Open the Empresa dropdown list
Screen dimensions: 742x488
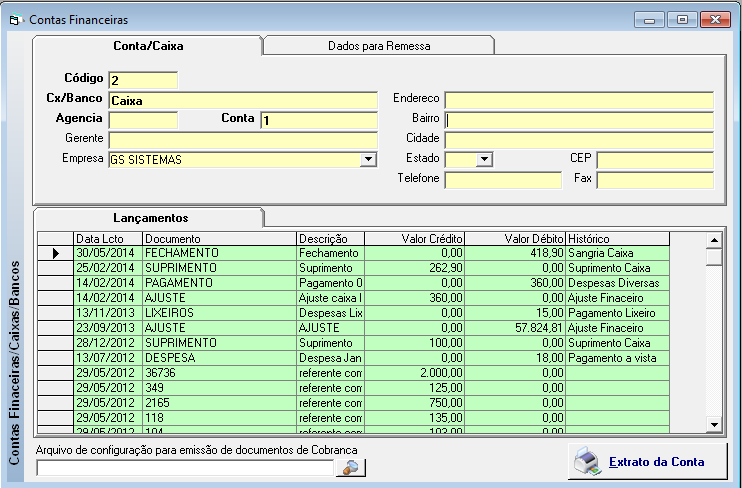pos(367,160)
